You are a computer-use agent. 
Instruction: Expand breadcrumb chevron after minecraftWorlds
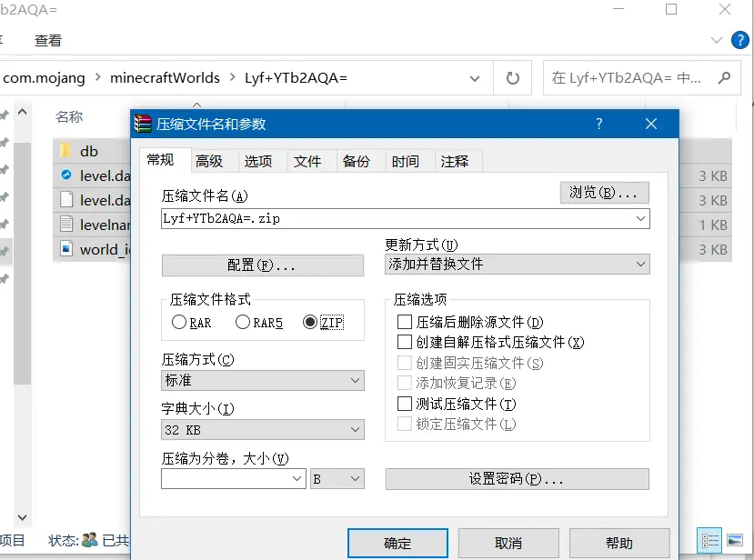pos(233,77)
